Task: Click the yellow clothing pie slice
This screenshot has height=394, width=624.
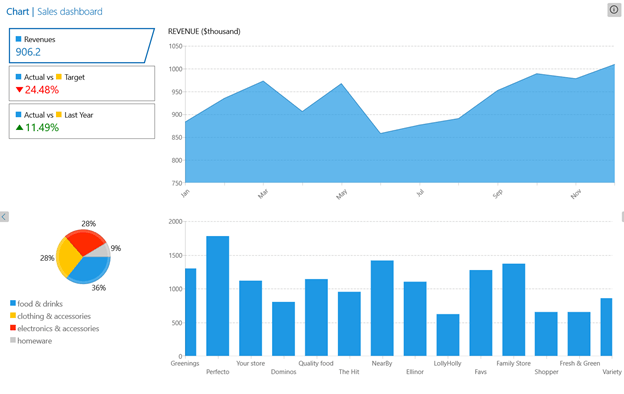Action: [x=67, y=257]
